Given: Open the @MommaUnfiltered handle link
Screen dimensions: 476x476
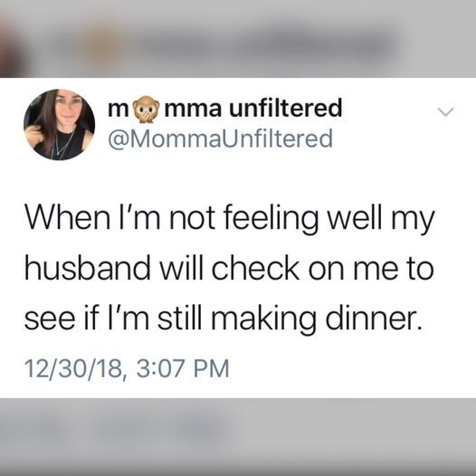Looking at the screenshot, I should (221, 139).
